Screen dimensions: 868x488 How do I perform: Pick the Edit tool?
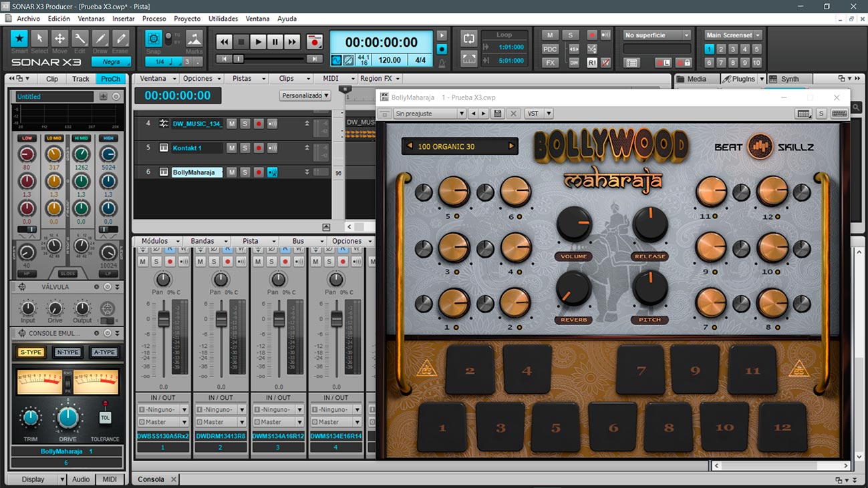point(80,39)
